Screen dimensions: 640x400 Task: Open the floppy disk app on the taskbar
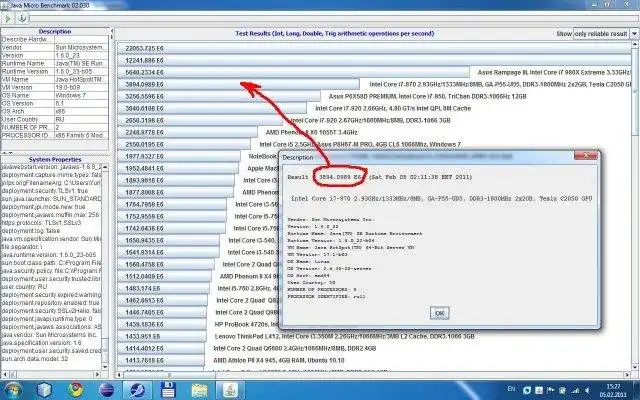point(168,390)
